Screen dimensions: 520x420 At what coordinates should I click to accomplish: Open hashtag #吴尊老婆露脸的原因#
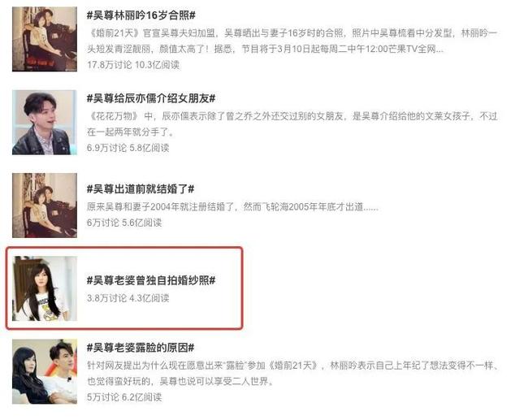point(141,348)
